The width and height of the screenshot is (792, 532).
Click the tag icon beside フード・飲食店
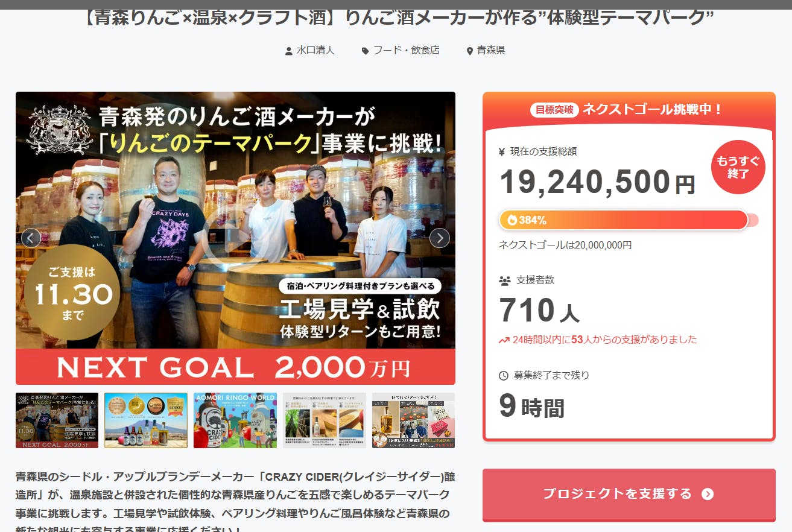(x=365, y=51)
